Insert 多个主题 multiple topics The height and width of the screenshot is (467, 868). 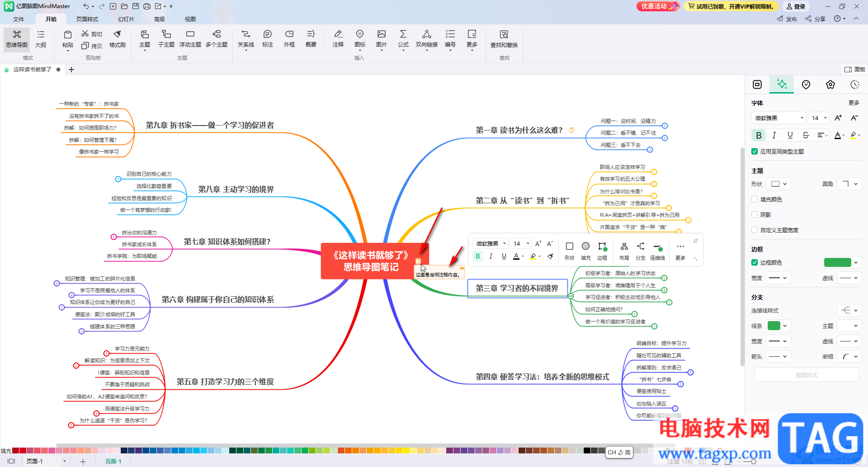click(217, 38)
